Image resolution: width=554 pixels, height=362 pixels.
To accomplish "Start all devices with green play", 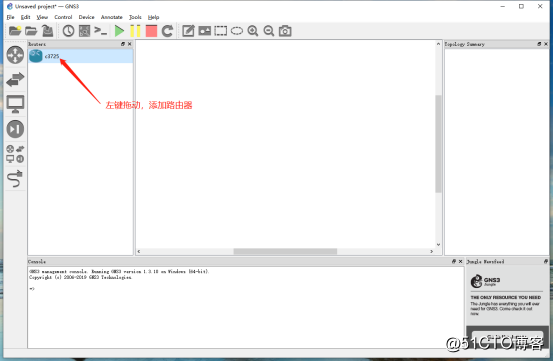I will point(119,31).
